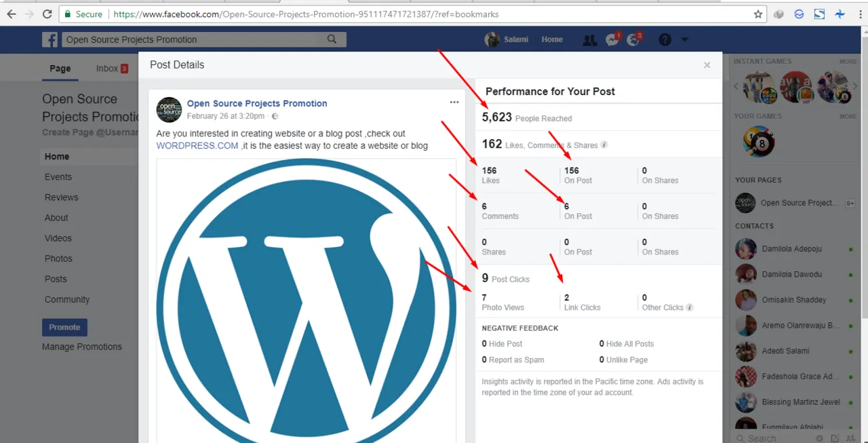This screenshot has width=868, height=443.
Task: Close the Post Details dialog
Action: 707,65
